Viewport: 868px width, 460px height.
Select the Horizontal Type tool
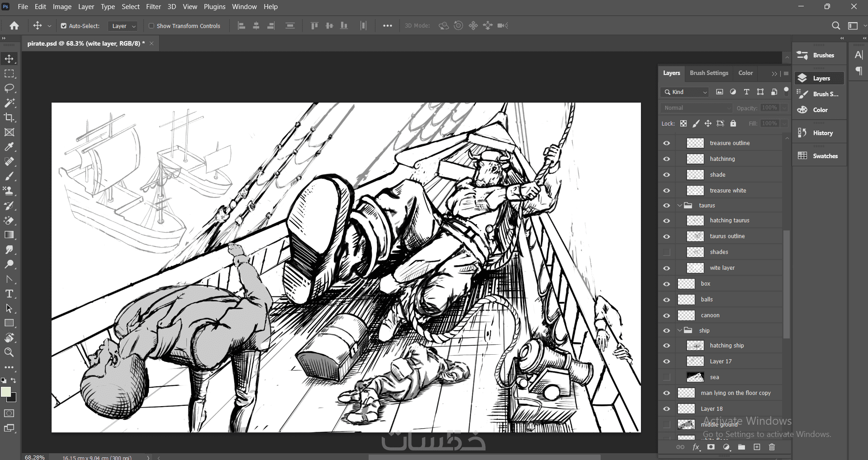point(9,294)
